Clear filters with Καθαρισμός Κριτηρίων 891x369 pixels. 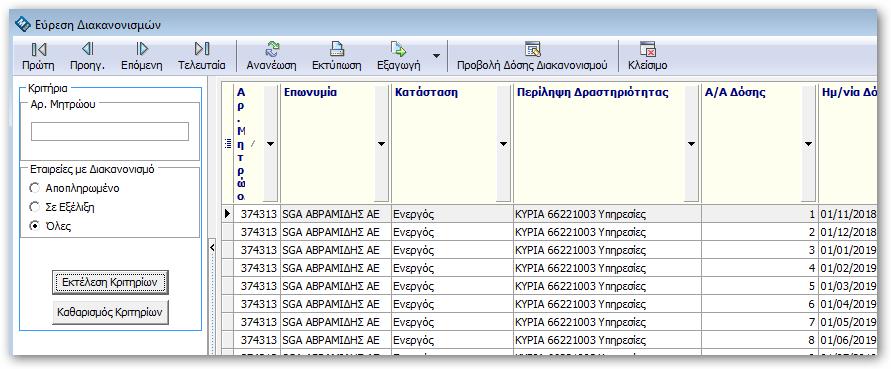110,312
